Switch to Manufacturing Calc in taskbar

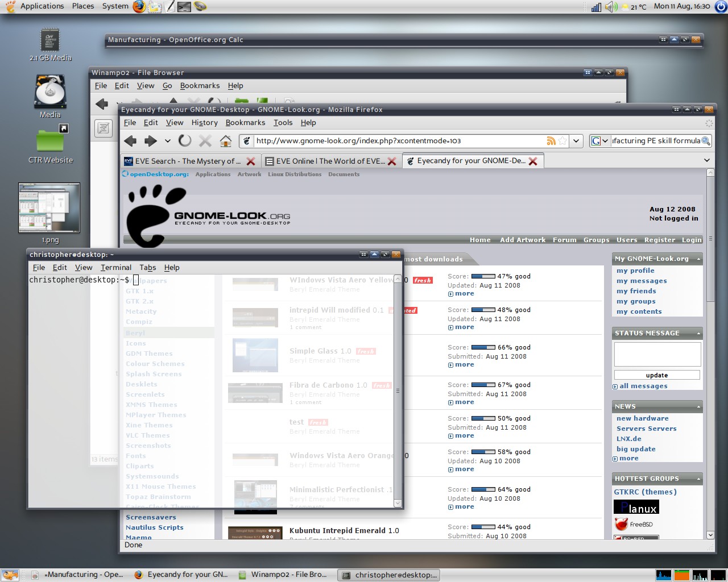[77, 575]
